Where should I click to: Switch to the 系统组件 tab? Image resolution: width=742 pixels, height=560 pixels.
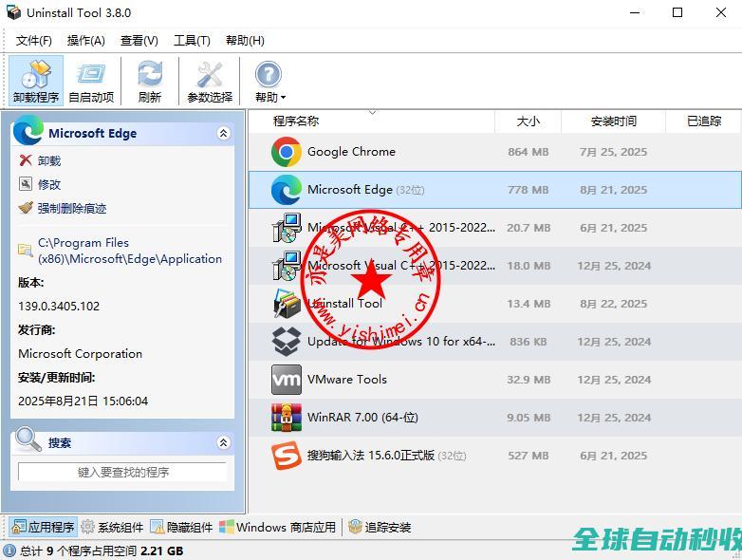tap(112, 527)
